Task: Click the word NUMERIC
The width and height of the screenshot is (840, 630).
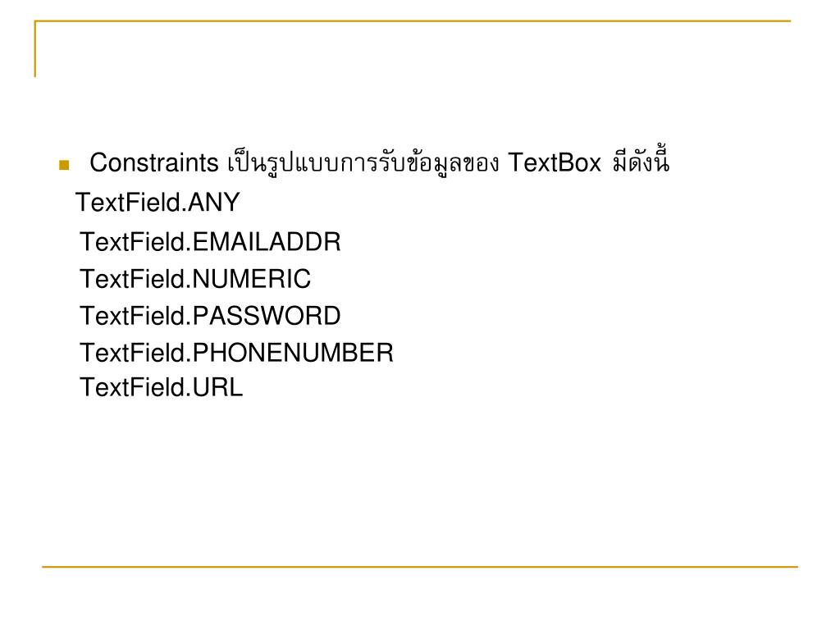Action: tap(252, 279)
